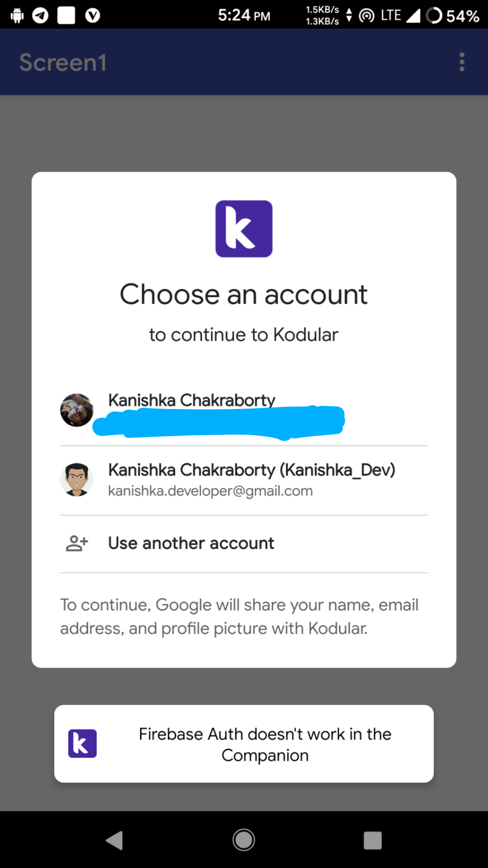
Task: Tap the Kodular logo above Choose an account
Action: [244, 229]
